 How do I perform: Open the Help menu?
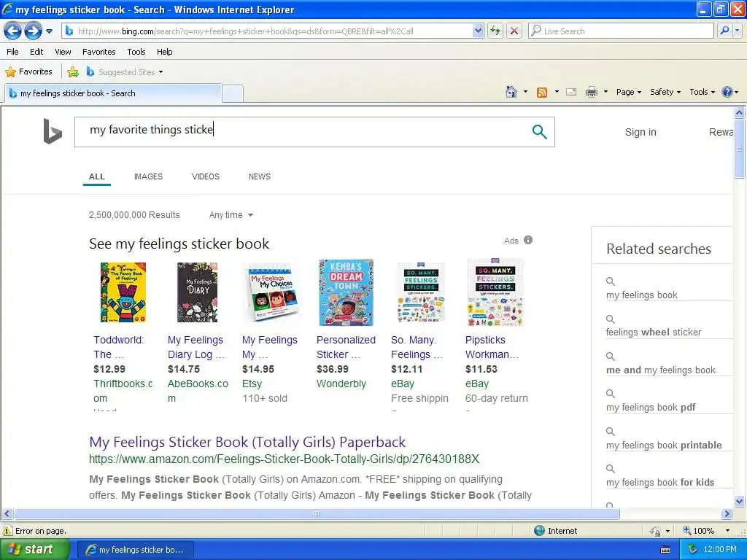coord(164,52)
